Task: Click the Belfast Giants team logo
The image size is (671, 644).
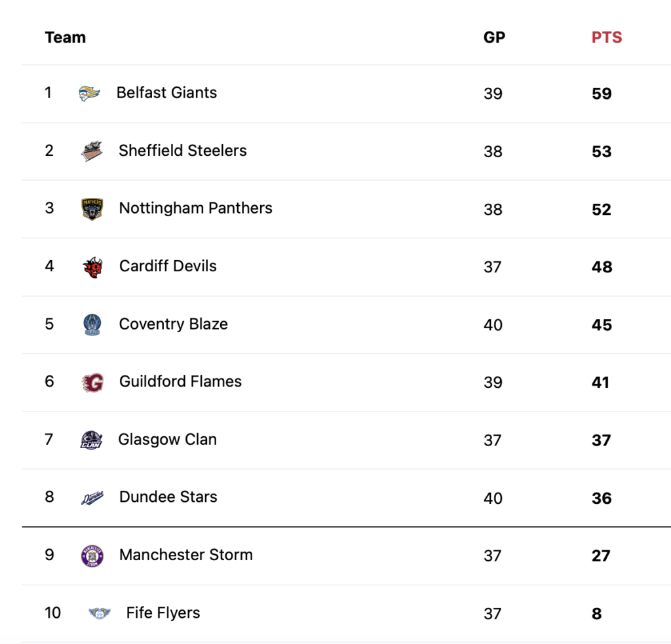Action: click(89, 93)
